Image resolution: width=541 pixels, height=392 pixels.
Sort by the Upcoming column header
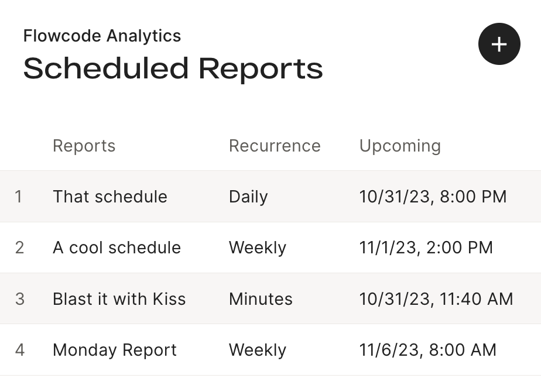pyautogui.click(x=400, y=146)
